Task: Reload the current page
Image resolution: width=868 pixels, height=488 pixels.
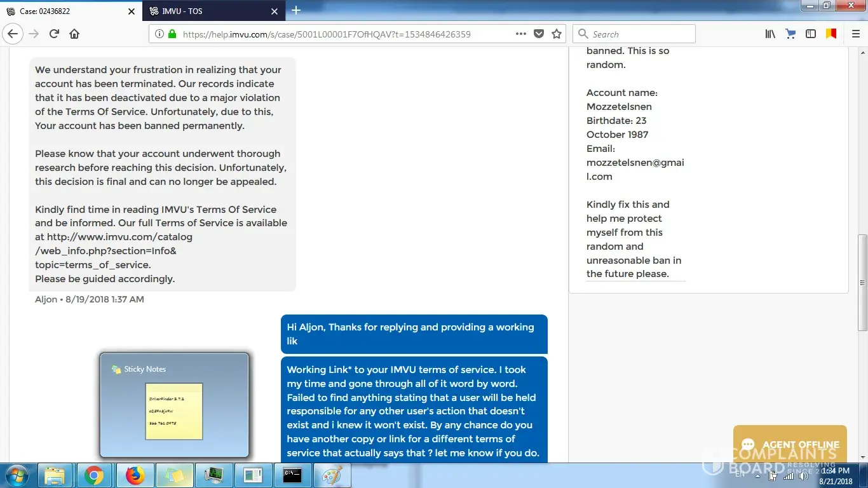Action: [54, 34]
